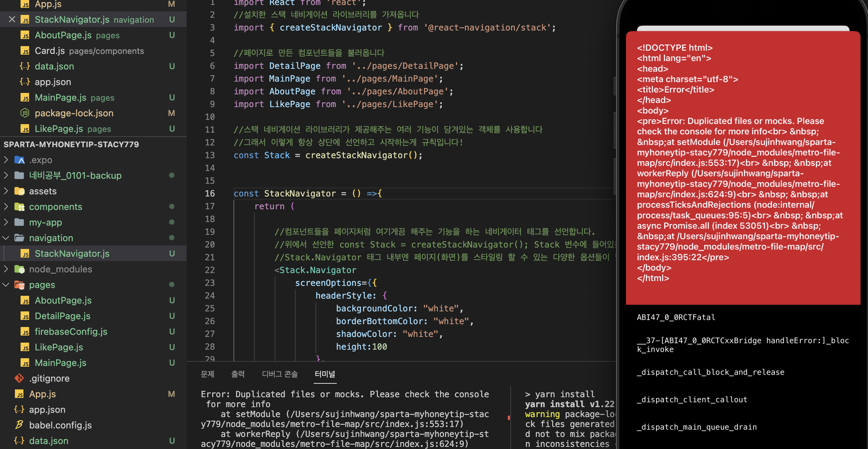
Task: Click the braces icon of data.json in project tree
Action: [19, 441]
